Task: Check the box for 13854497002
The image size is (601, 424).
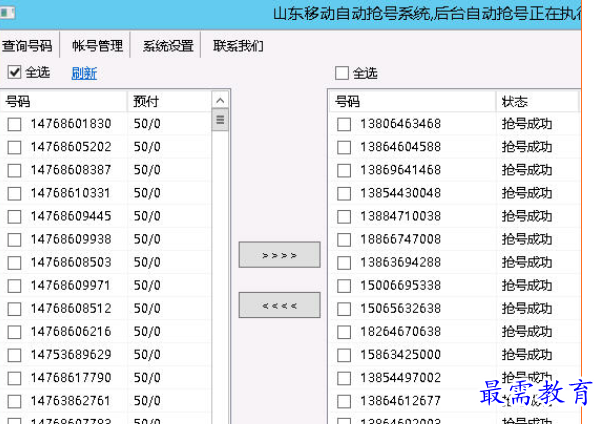Action: point(344,378)
